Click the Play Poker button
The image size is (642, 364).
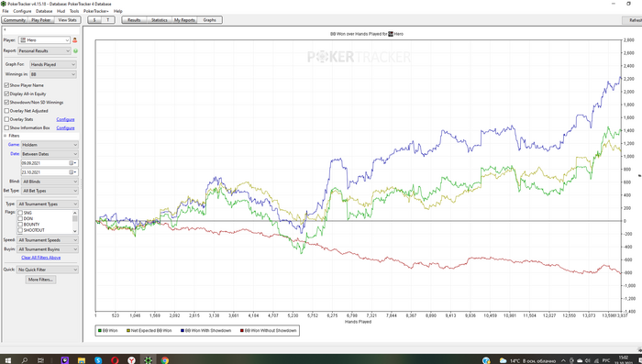point(41,19)
